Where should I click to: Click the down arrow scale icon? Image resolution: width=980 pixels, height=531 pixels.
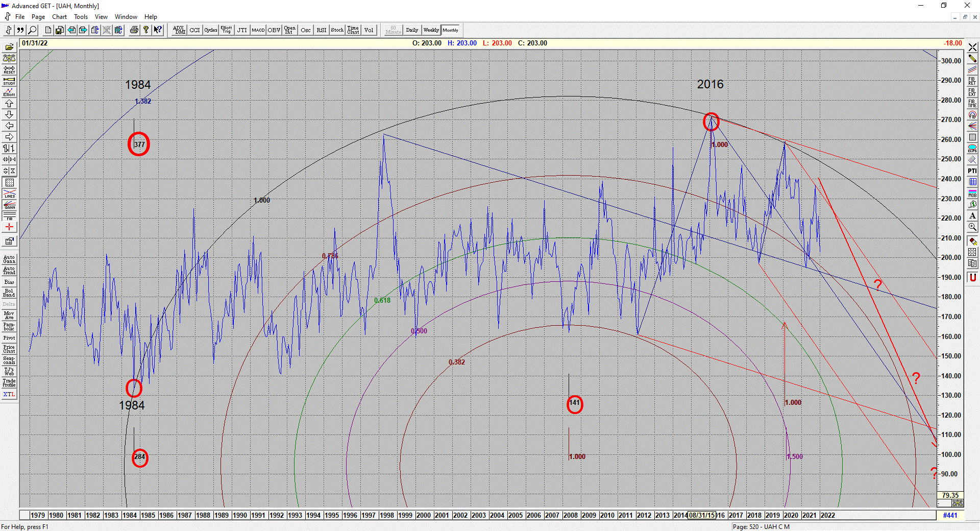[x=9, y=115]
